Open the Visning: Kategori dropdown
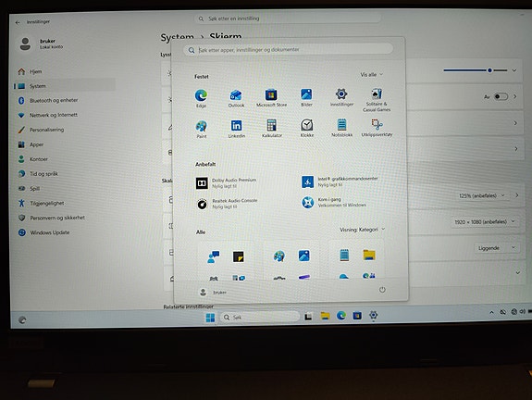Screen dimensions: 532x400 [363, 230]
